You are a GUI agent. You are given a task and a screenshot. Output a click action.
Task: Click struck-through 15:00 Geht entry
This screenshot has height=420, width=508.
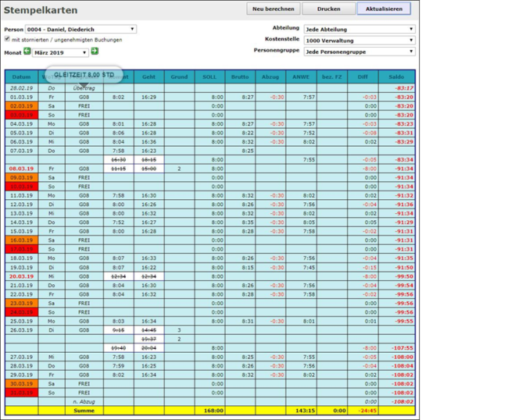[149, 169]
